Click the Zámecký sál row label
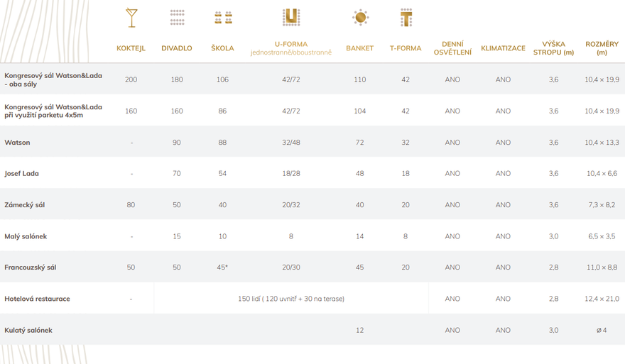Screen dimensions: 625x364 pyautogui.click(x=25, y=205)
